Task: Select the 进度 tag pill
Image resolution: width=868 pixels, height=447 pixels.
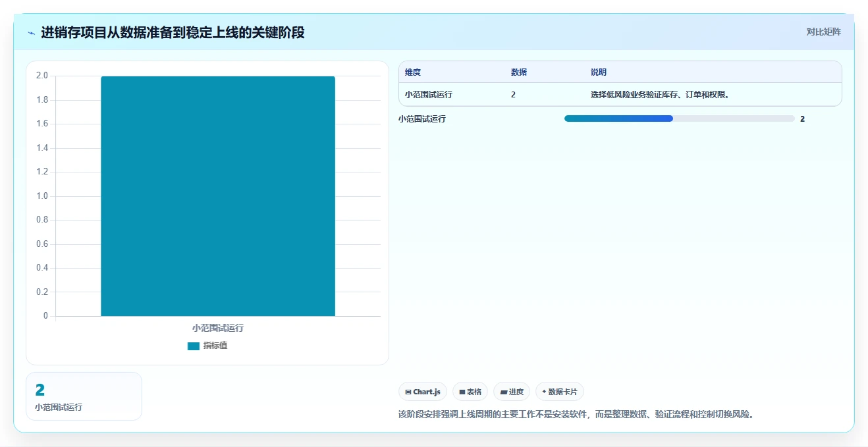Action: pyautogui.click(x=512, y=392)
